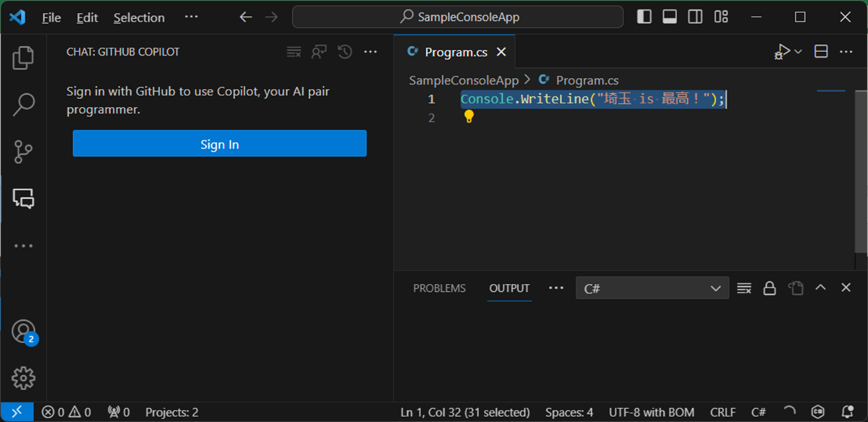Show additional views via activity bar ellipsis
Viewport: 868px width, 422px height.
23,246
